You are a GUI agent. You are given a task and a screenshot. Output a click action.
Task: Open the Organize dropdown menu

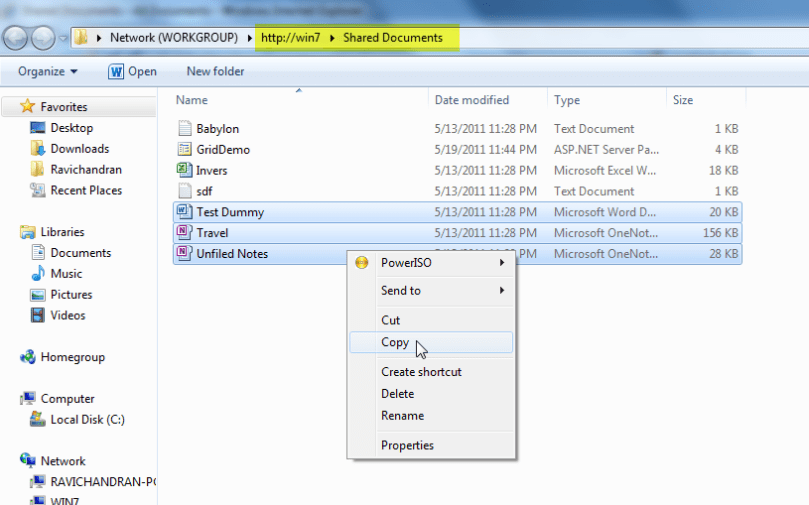(47, 71)
